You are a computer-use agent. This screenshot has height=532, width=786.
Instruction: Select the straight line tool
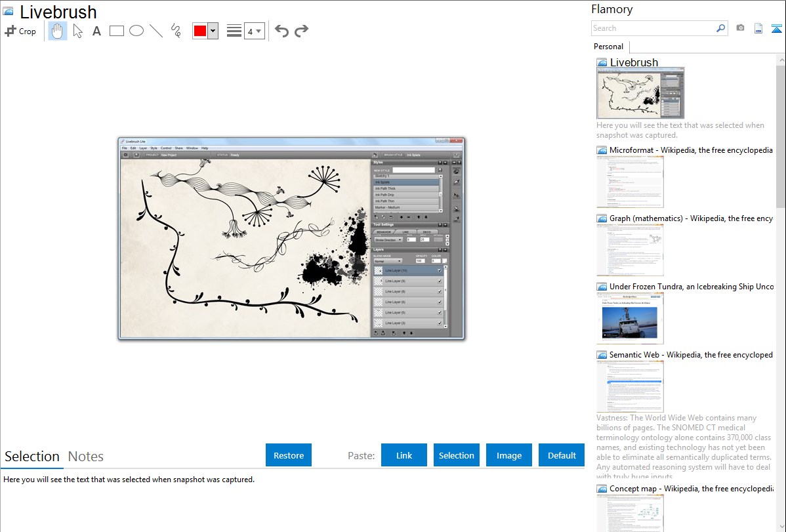156,31
